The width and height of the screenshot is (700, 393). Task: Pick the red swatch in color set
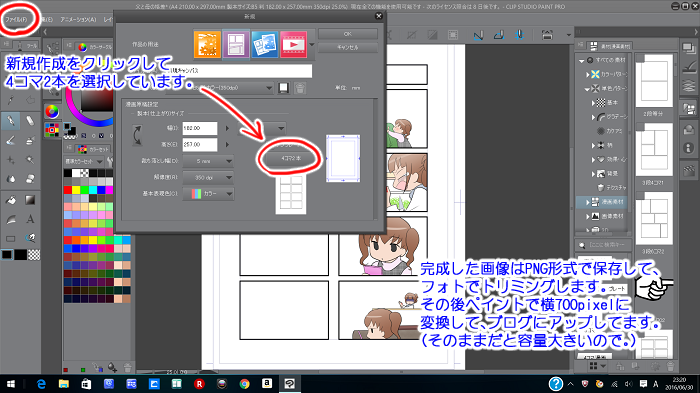click(x=68, y=190)
